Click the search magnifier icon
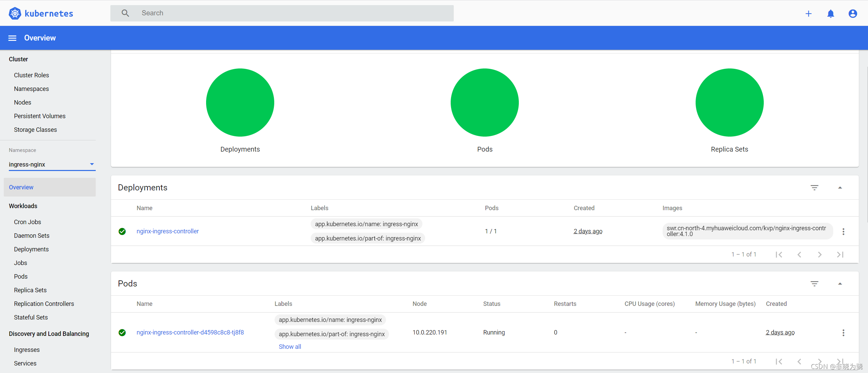Screen dimensions: 868x373 tap(125, 13)
